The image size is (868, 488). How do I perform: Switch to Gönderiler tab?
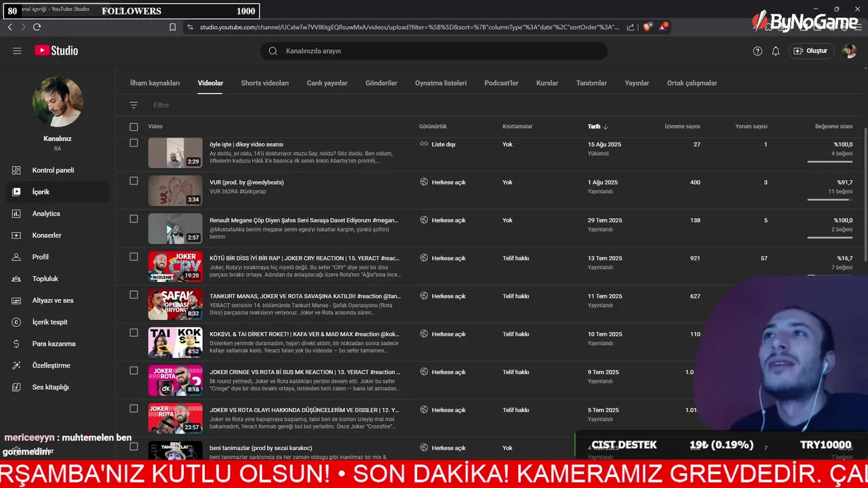[381, 83]
